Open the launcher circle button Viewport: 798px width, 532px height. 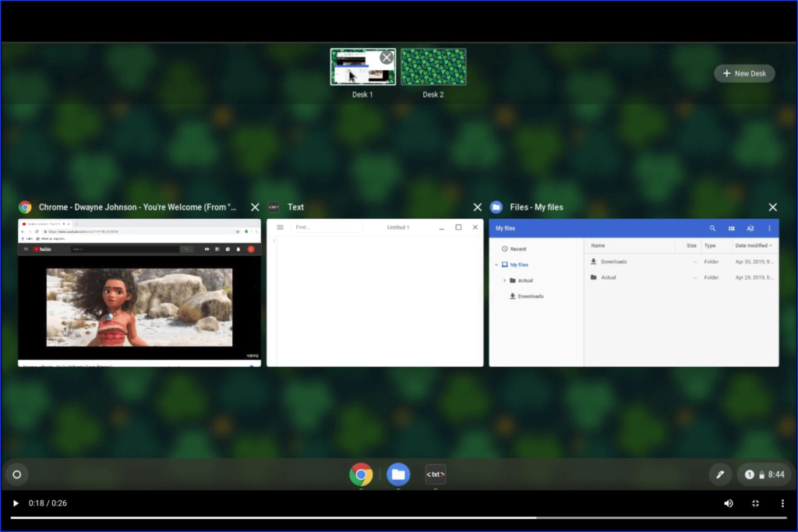click(17, 474)
